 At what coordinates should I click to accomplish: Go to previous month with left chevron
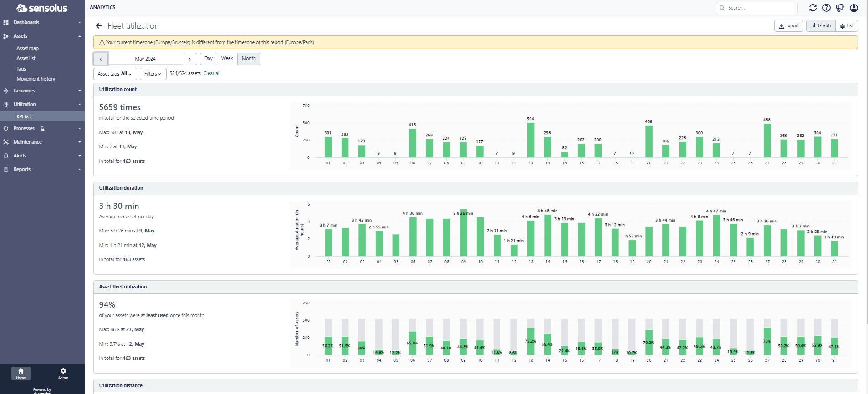[101, 59]
